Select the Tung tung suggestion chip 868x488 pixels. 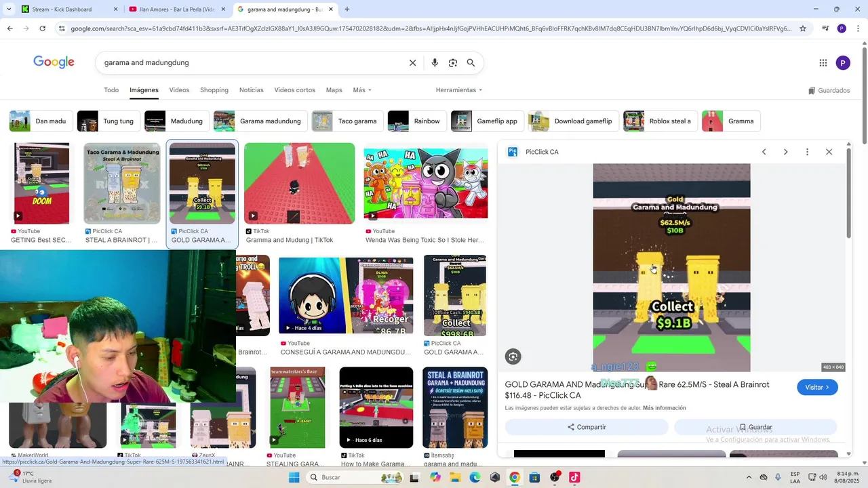tap(108, 121)
